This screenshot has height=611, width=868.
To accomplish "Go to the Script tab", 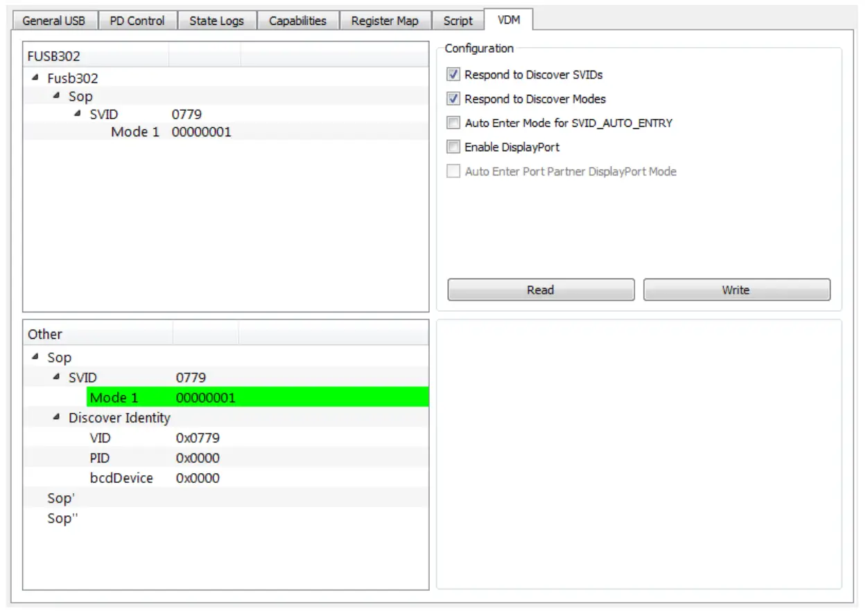I will coord(457,20).
